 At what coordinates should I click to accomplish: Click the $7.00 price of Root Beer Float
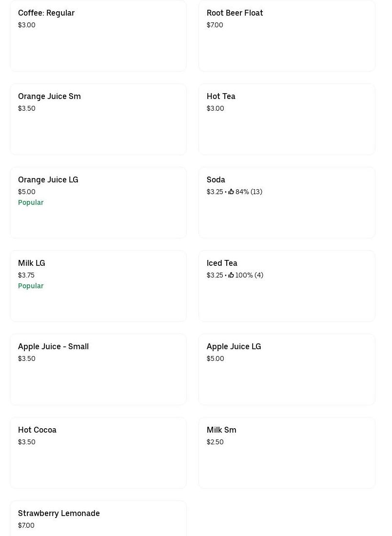click(x=215, y=25)
